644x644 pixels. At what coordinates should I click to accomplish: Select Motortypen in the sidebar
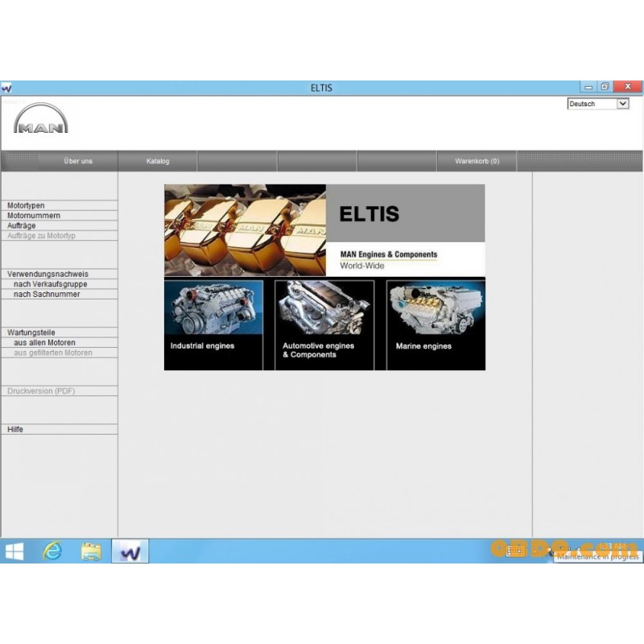pyautogui.click(x=59, y=205)
